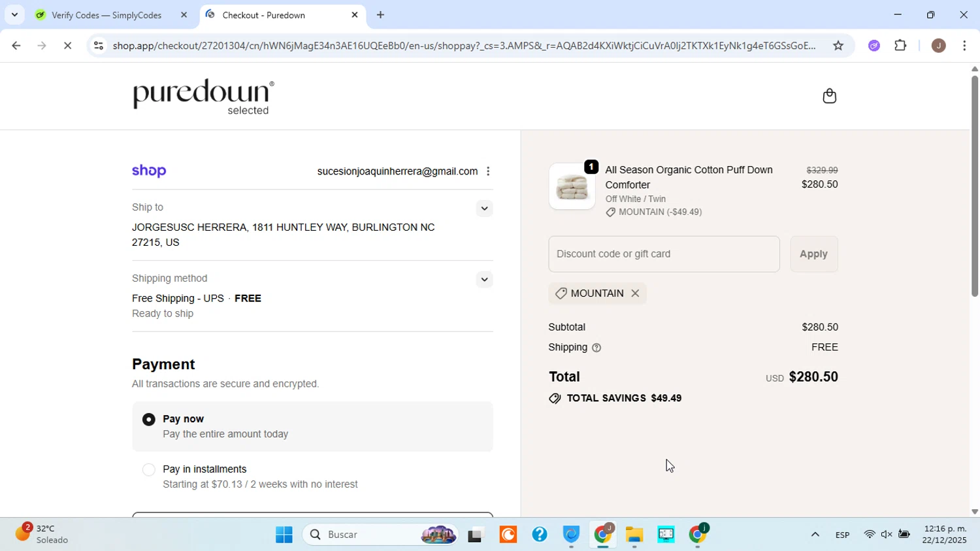The height and width of the screenshot is (551, 980).
Task: Go back to previous page
Action: pyautogui.click(x=16, y=46)
